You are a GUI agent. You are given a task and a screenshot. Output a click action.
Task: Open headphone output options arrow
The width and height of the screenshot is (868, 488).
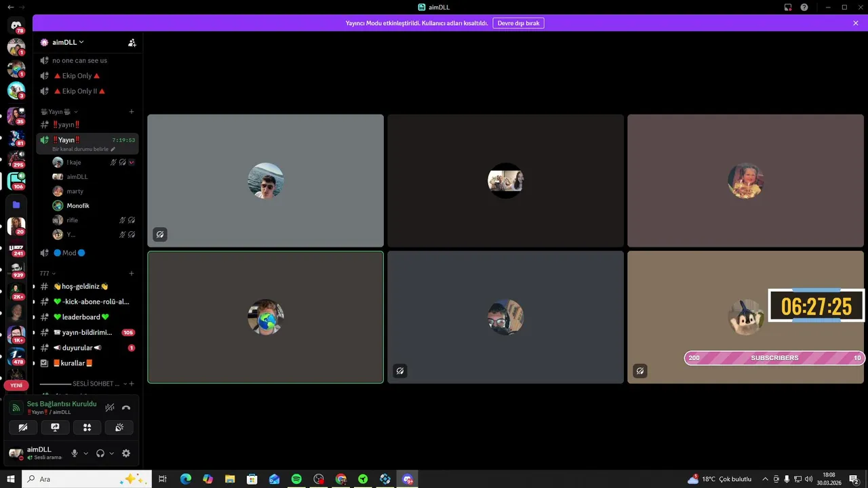(x=111, y=453)
